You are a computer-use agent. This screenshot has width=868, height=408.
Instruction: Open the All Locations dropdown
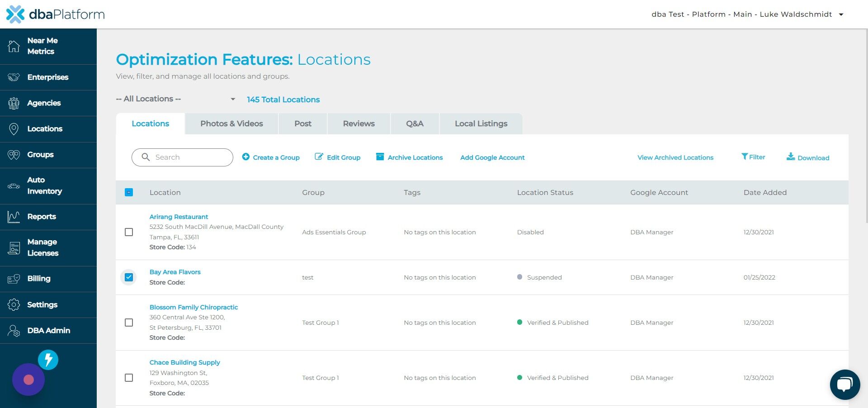click(x=176, y=99)
